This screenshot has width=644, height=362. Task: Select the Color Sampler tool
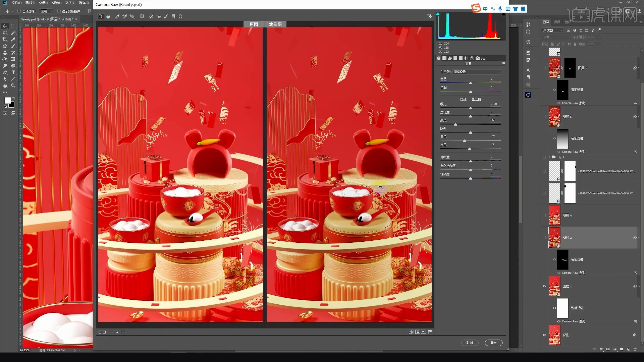click(125, 16)
